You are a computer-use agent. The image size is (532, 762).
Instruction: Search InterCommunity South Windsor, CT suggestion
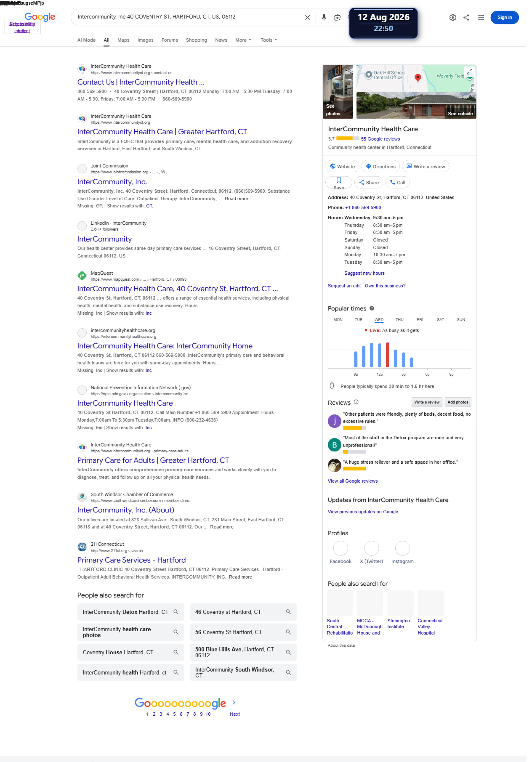(x=243, y=672)
